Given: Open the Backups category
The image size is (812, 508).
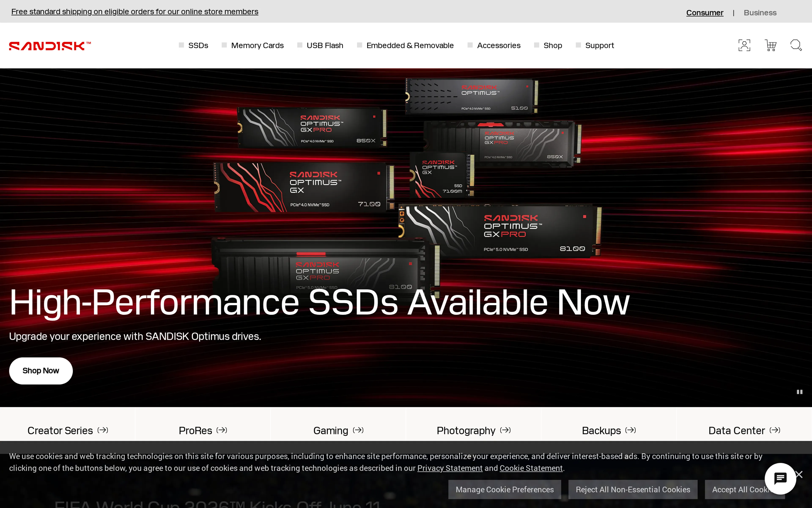Looking at the screenshot, I should 609,430.
